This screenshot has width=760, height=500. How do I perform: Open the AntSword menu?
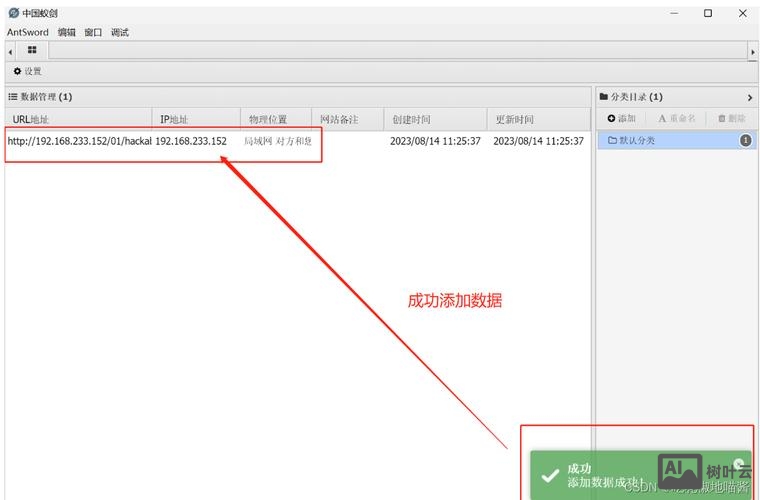click(28, 32)
